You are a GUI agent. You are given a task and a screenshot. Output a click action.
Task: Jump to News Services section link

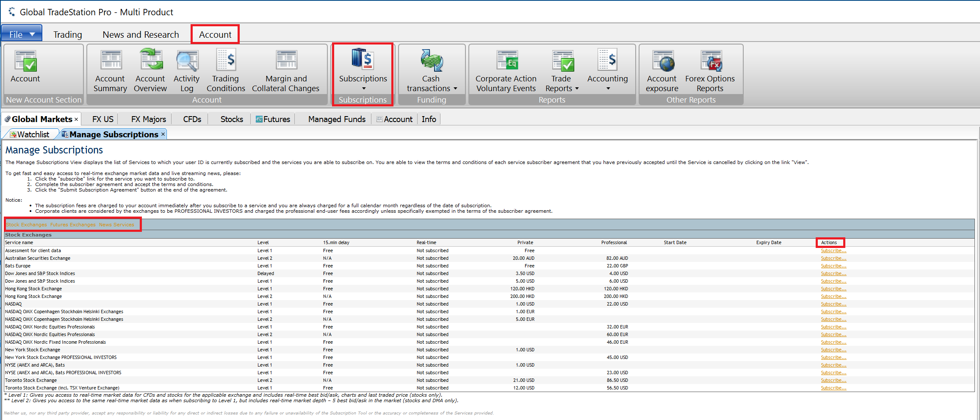(116, 225)
